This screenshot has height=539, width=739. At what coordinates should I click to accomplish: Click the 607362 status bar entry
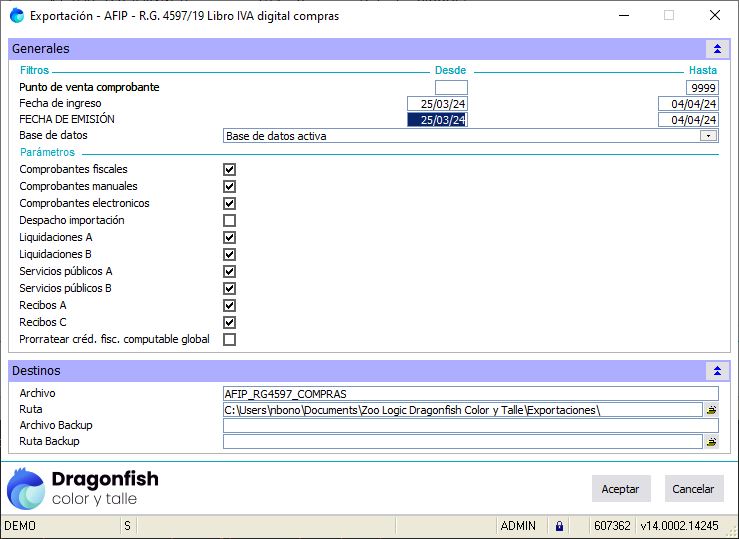612,526
